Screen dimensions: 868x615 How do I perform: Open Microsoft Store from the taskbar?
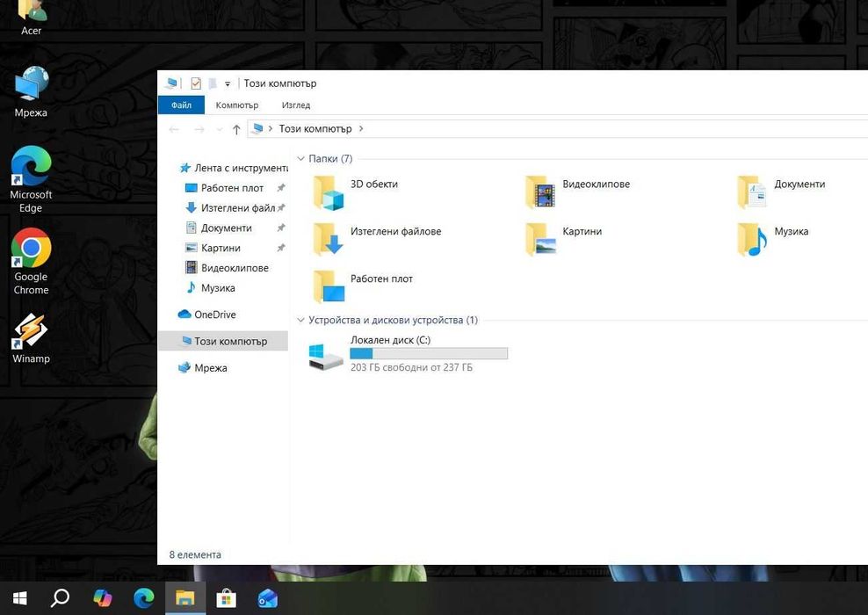(x=226, y=597)
